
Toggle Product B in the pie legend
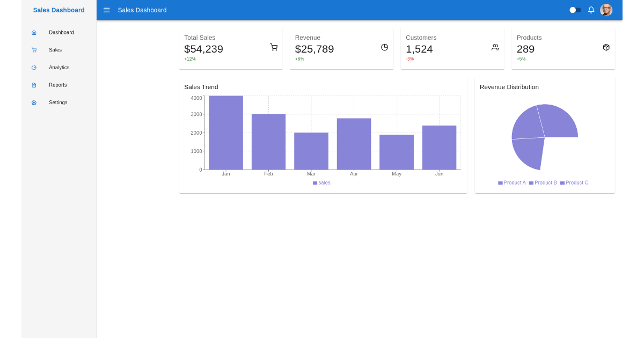click(x=543, y=183)
